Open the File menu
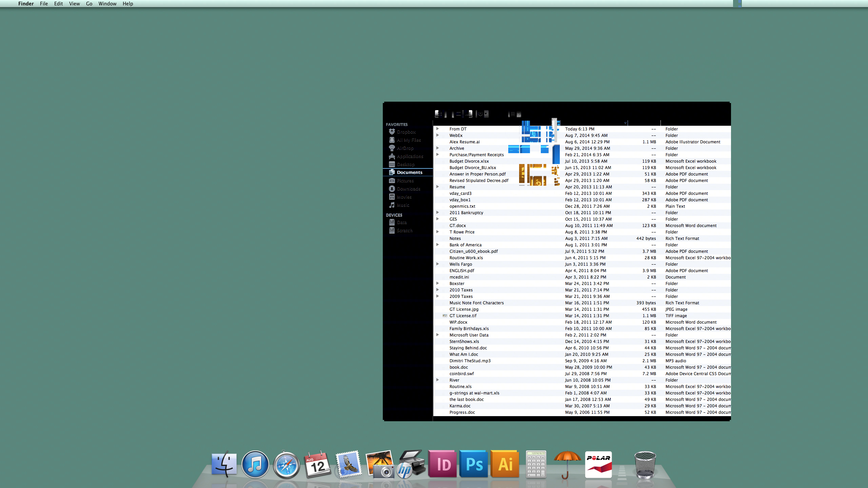 [44, 4]
